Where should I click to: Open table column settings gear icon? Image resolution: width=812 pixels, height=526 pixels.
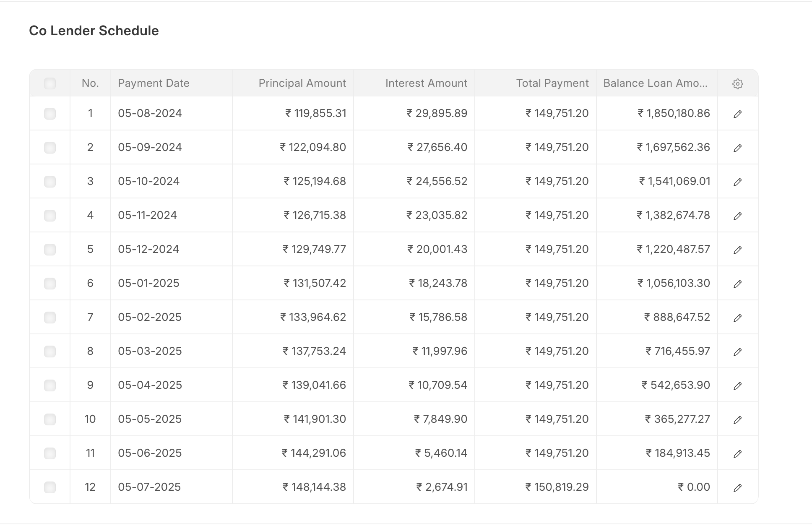(738, 83)
